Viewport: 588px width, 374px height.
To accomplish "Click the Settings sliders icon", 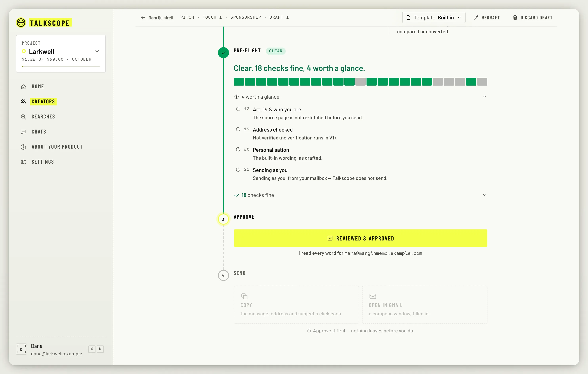I will pyautogui.click(x=23, y=162).
